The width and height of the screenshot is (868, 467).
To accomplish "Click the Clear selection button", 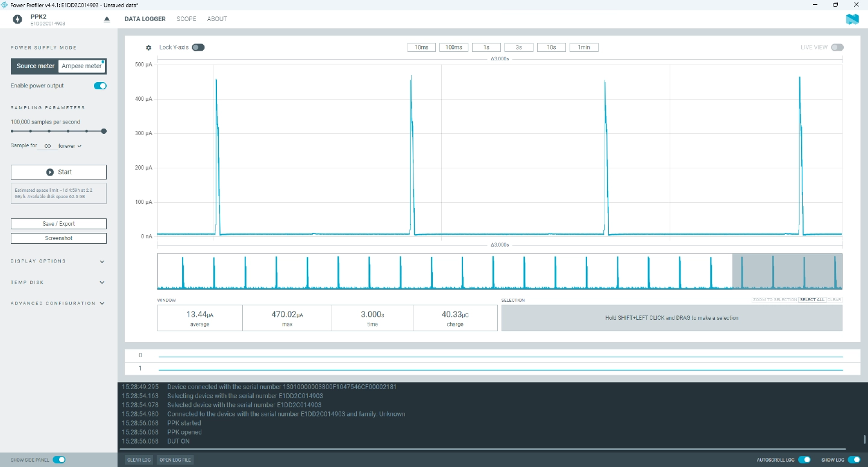I will (x=834, y=300).
